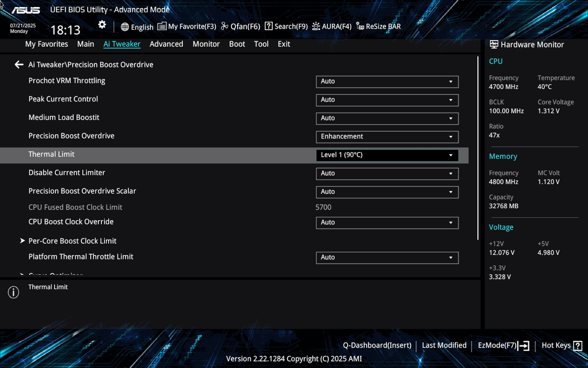Click the ASUS logo
588x368 pixels.
click(x=25, y=10)
